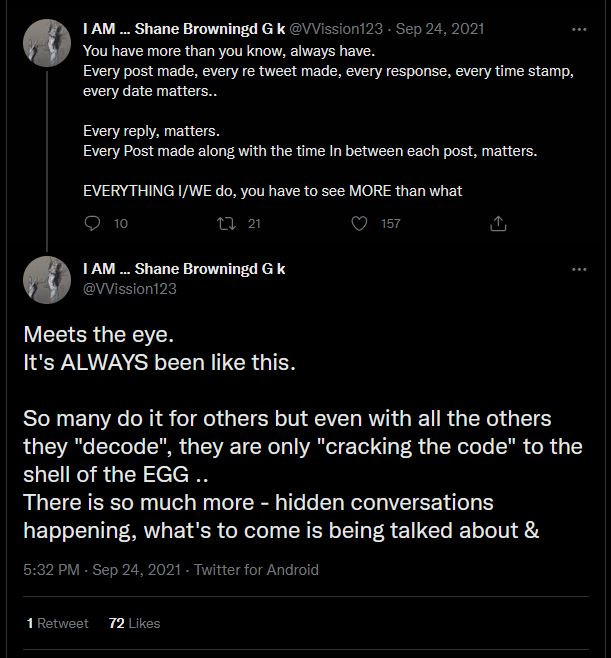611x658 pixels.
Task: Open the first tweet's Sep 24, 2021 date link
Action: pyautogui.click(x=442, y=29)
